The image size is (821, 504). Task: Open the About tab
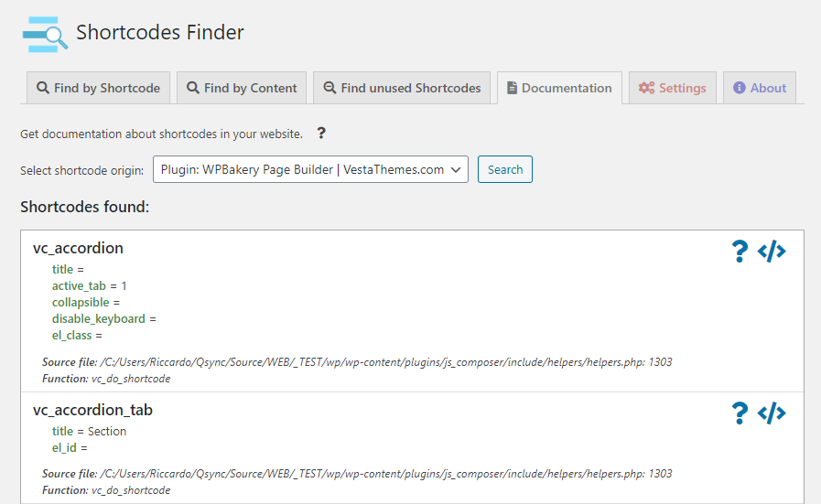(x=759, y=88)
